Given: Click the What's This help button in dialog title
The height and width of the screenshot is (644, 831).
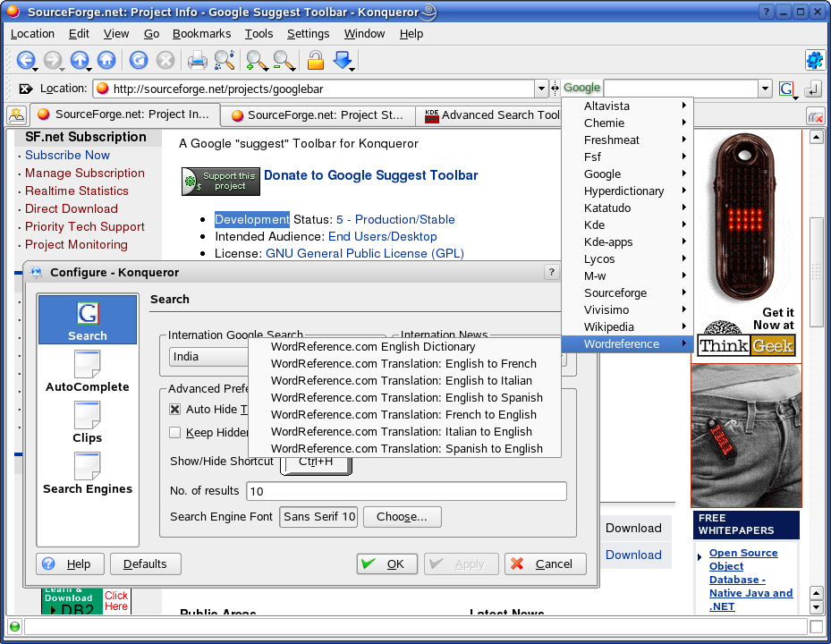Looking at the screenshot, I should [551, 272].
